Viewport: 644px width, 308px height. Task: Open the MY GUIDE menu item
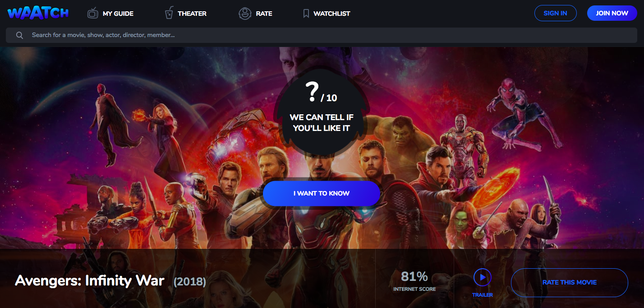[x=118, y=14]
